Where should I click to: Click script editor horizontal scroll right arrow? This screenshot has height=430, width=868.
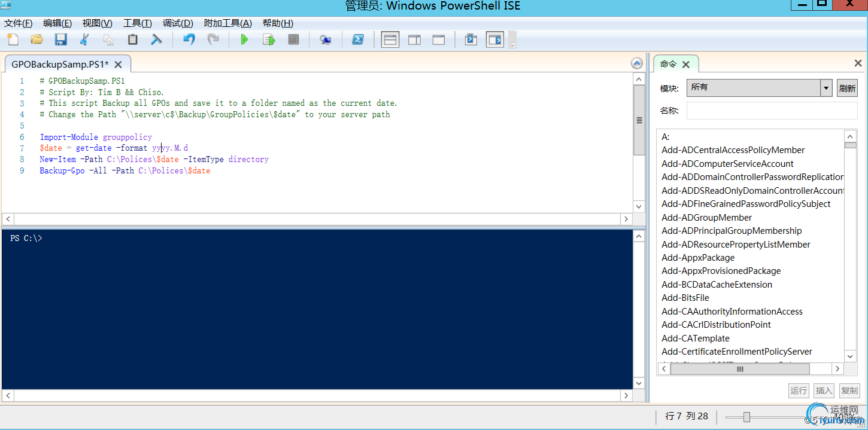626,219
